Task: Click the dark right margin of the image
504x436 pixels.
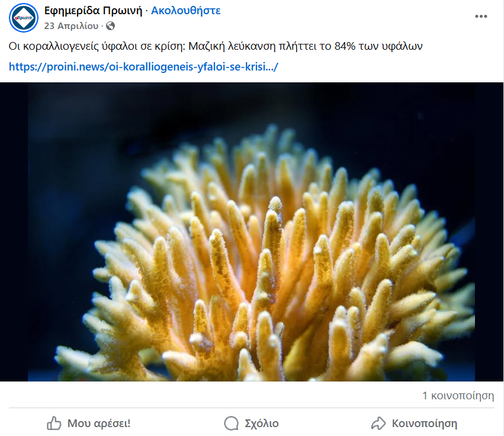Action: (489, 232)
